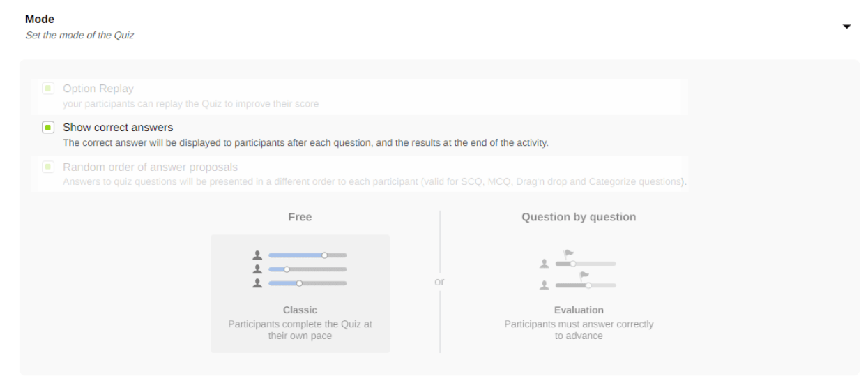Click the Random order of answer proposals label
The width and height of the screenshot is (868, 390).
pyautogui.click(x=150, y=167)
